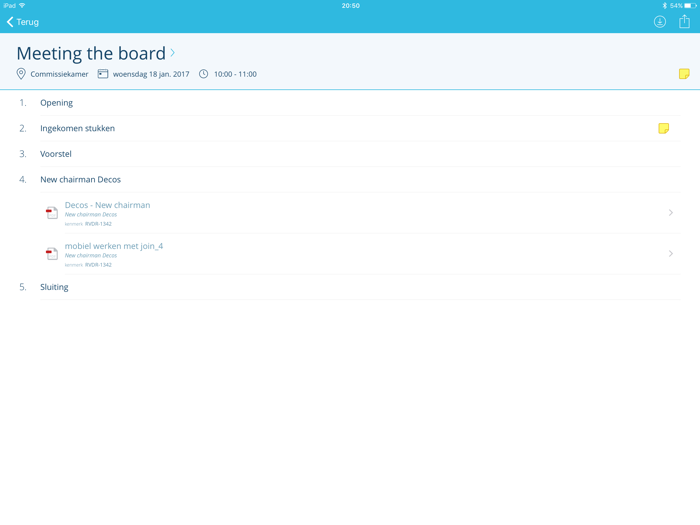This screenshot has height=525, width=700.
Task: Tap meeting time 10:00 - 11:00
Action: coord(235,74)
